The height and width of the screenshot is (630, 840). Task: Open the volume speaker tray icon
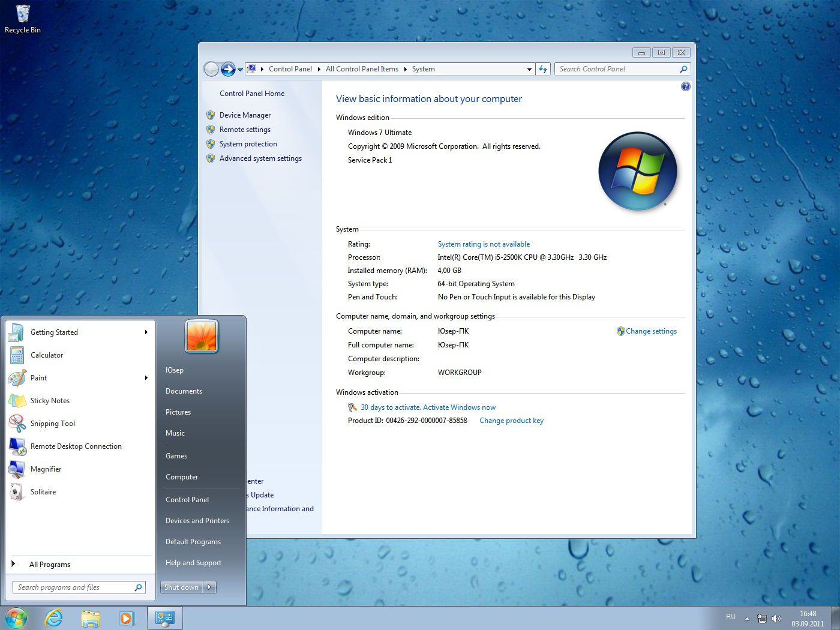click(776, 618)
